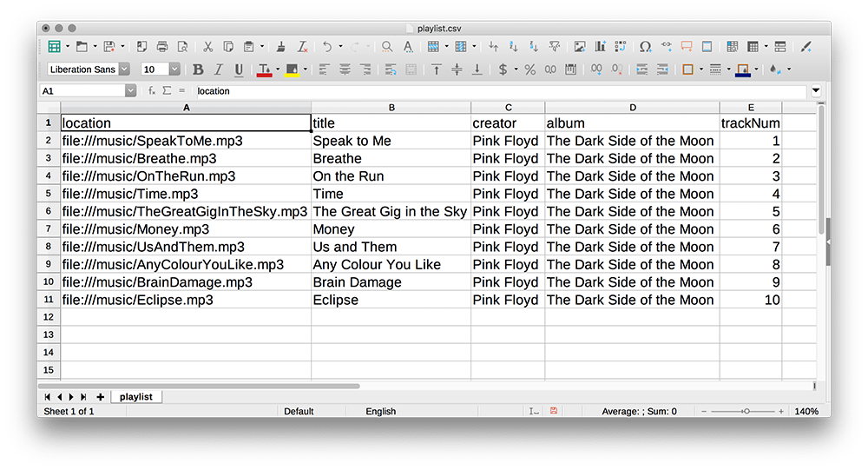
Task: Open the font color dropdown arrow
Action: point(278,70)
